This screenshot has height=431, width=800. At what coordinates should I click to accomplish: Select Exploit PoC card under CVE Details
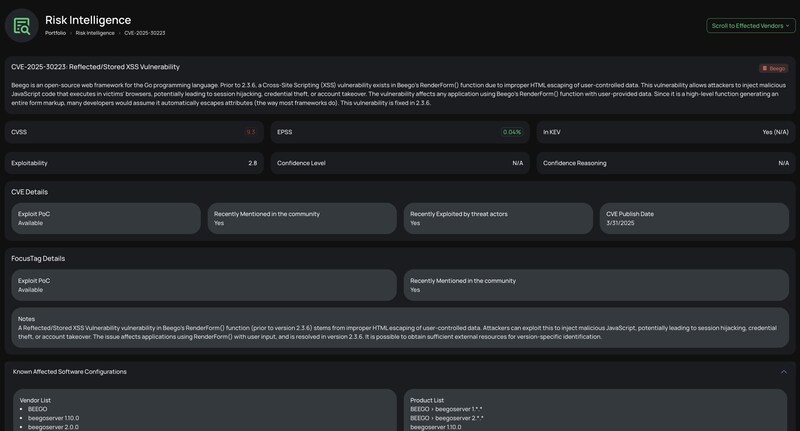coord(106,219)
